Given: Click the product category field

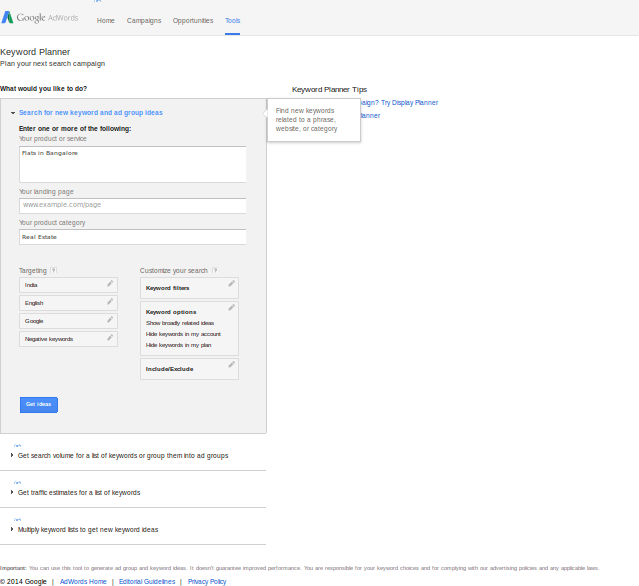Looking at the screenshot, I should [x=133, y=237].
